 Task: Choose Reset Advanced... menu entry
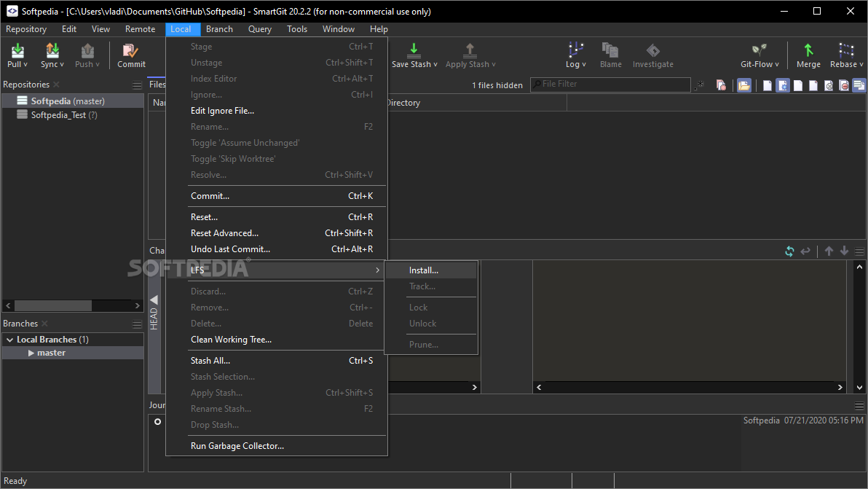click(277, 233)
